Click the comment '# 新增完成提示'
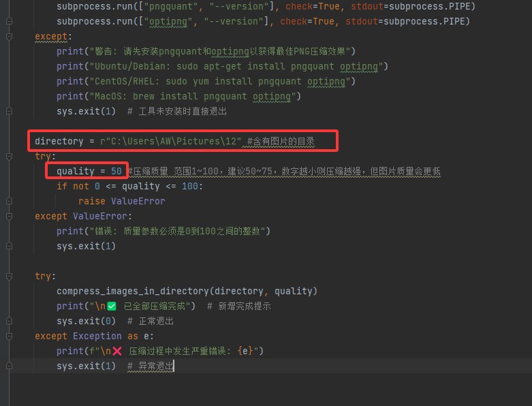The height and width of the screenshot is (406, 532). 239,307
